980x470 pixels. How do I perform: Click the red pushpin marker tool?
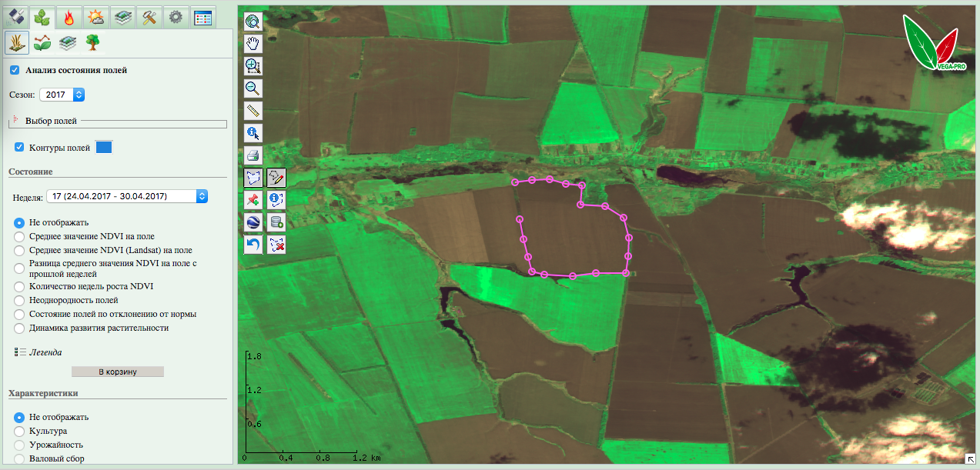tap(253, 201)
